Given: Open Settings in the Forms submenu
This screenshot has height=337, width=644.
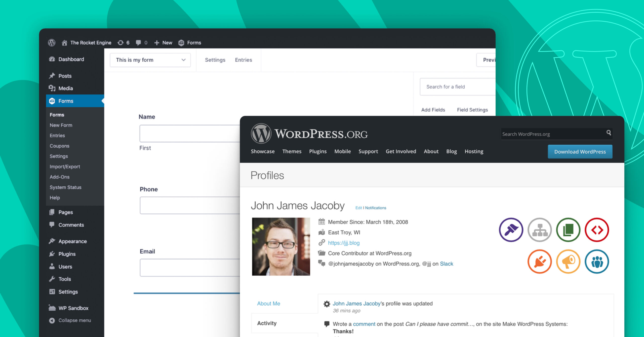Looking at the screenshot, I should 59,156.
